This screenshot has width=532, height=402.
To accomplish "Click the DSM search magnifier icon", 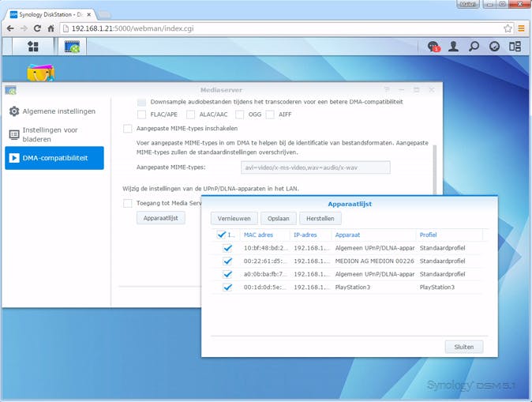I will 474,47.
